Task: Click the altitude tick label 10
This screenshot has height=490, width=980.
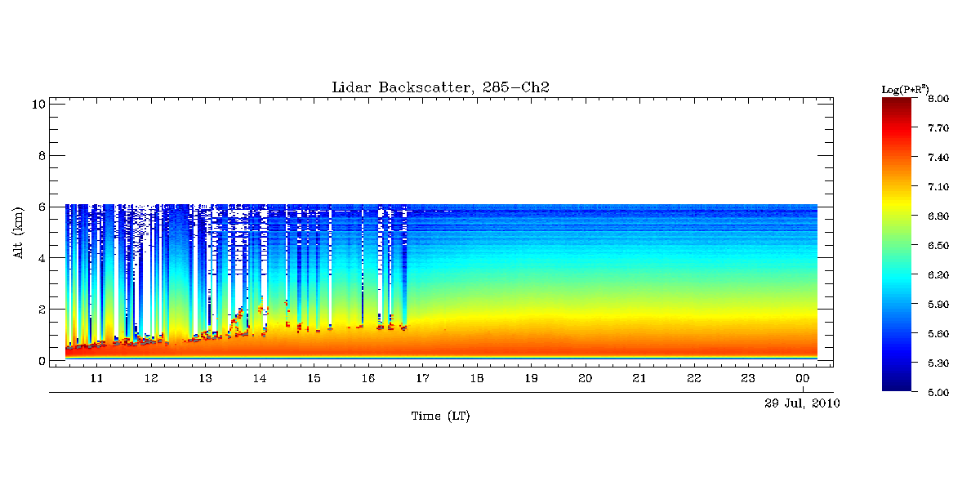Action: coord(38,104)
